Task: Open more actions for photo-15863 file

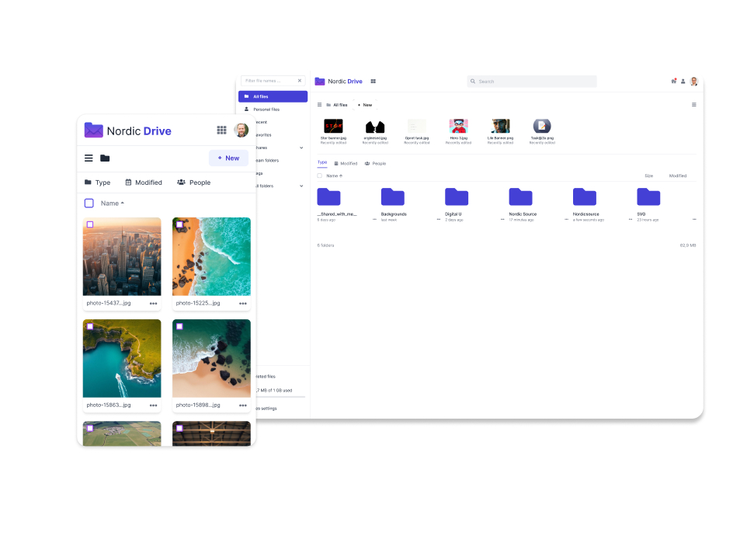Action: pyautogui.click(x=154, y=405)
